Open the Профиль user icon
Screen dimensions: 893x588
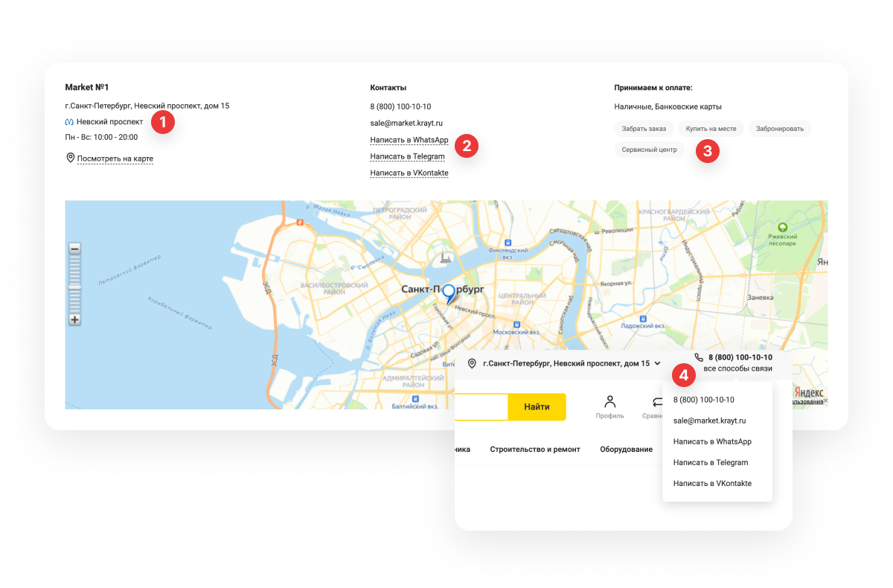(x=609, y=402)
